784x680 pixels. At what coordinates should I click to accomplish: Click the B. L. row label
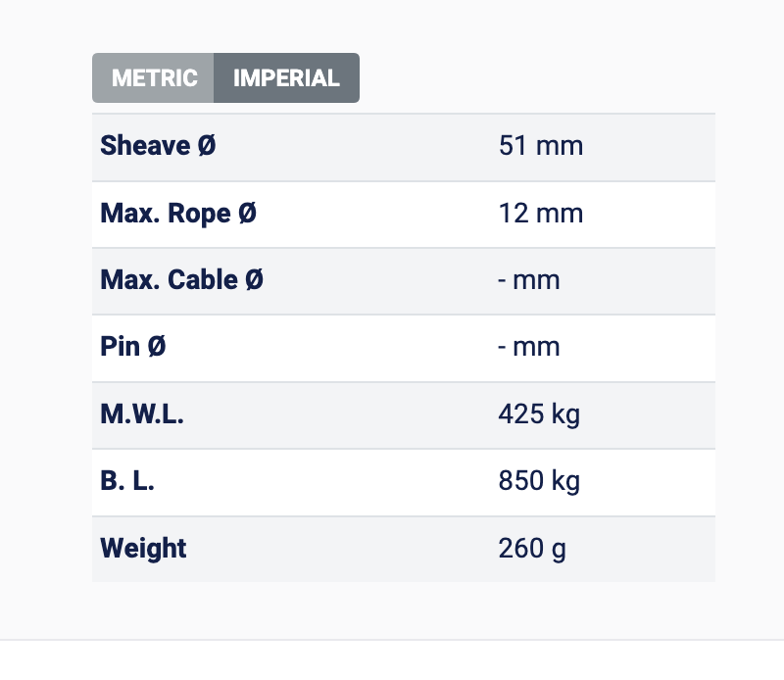click(127, 481)
